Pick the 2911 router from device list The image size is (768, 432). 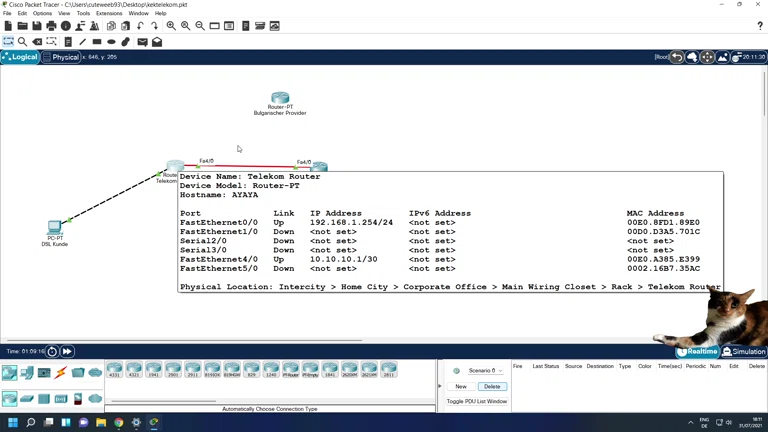[193, 370]
